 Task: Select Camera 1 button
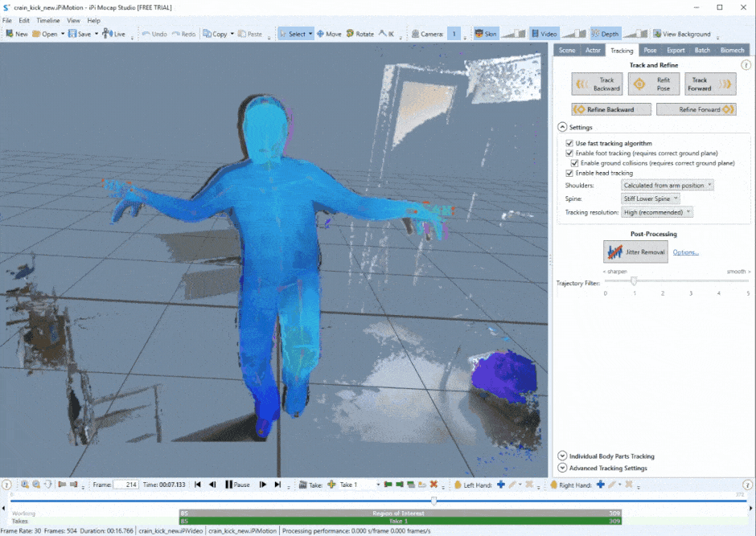[x=454, y=34]
